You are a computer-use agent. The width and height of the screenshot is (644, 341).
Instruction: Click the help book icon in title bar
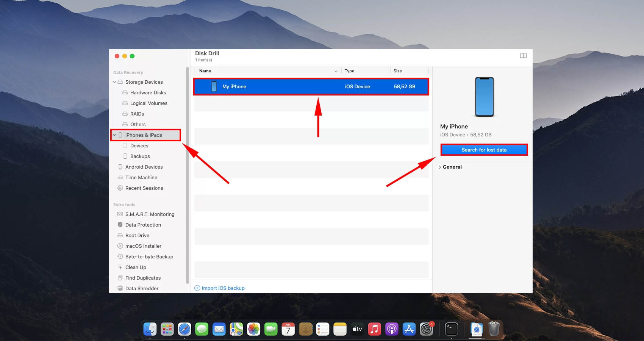[x=523, y=56]
